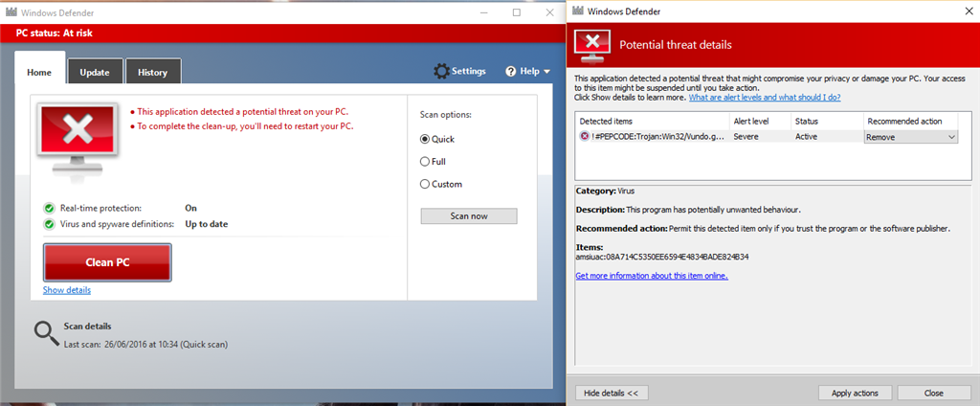
Task: Click the Recommended action column header
Action: 904,122
